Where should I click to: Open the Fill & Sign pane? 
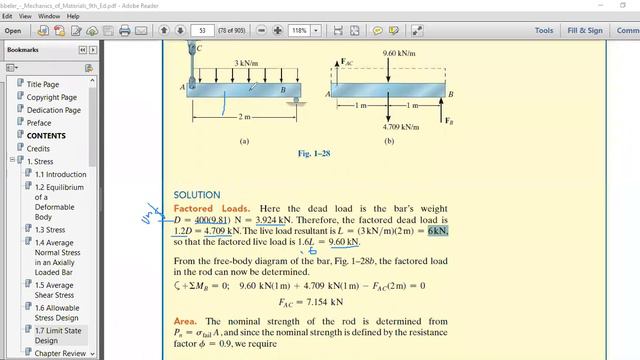pos(584,31)
